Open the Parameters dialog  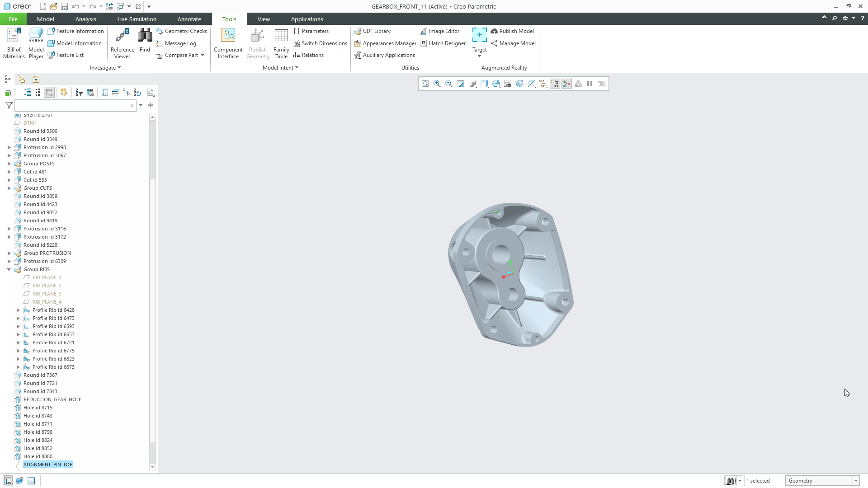click(311, 31)
